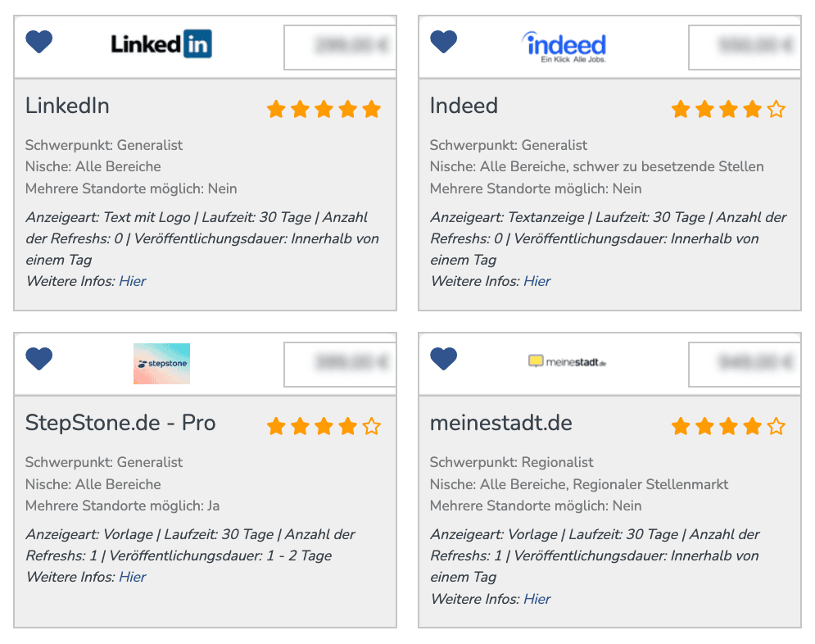
Task: Follow the 'Hier' link for StepStone.de - Pro
Action: point(132,577)
